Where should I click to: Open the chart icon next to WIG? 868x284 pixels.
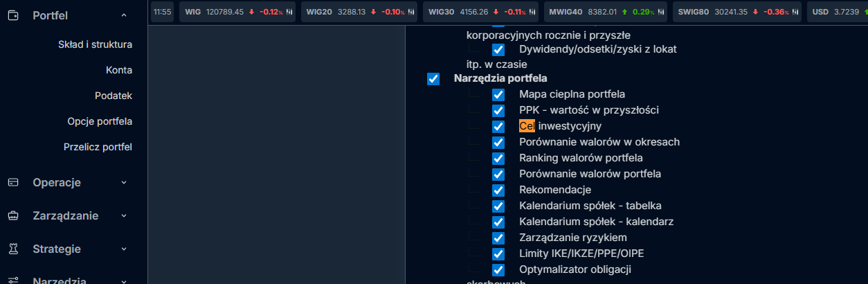tap(289, 12)
